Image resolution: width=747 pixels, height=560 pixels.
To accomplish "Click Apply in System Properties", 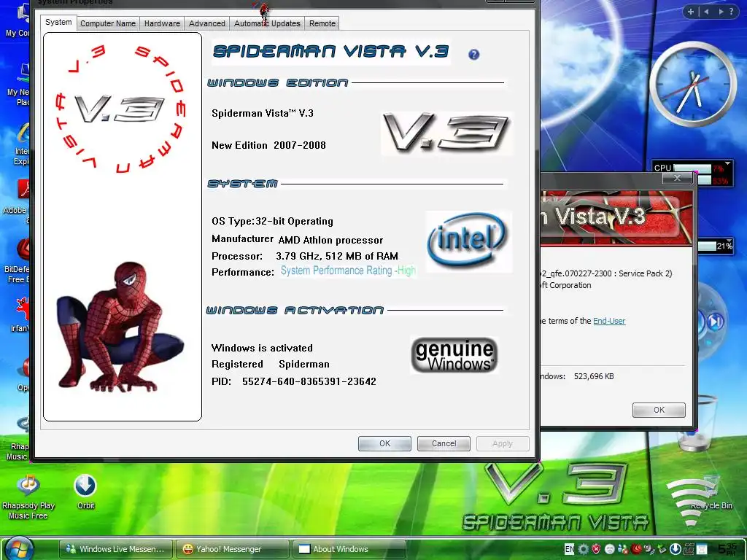I will 503,443.
